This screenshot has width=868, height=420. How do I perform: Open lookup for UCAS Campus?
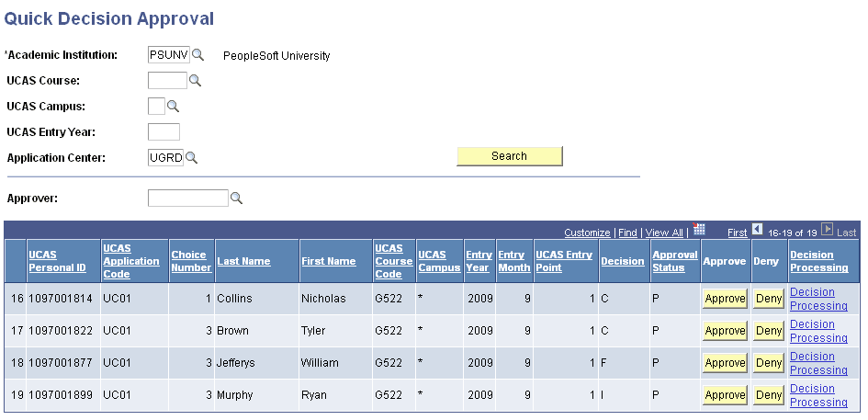(173, 107)
